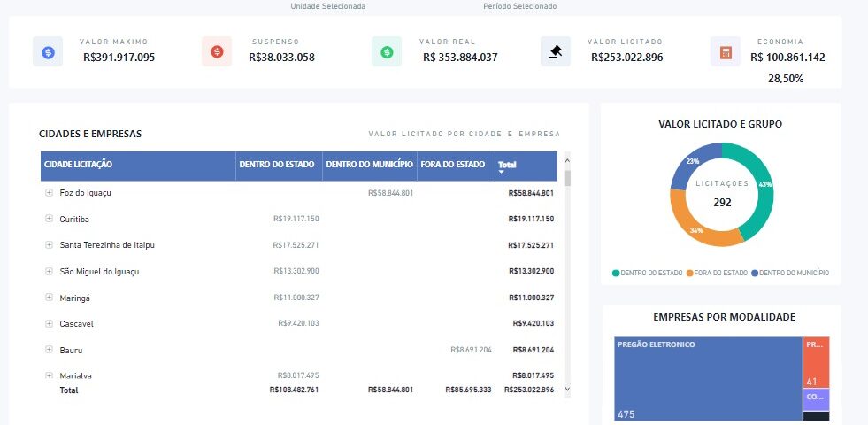Image resolution: width=868 pixels, height=425 pixels.
Task: Sort by Total column header
Action: click(507, 165)
